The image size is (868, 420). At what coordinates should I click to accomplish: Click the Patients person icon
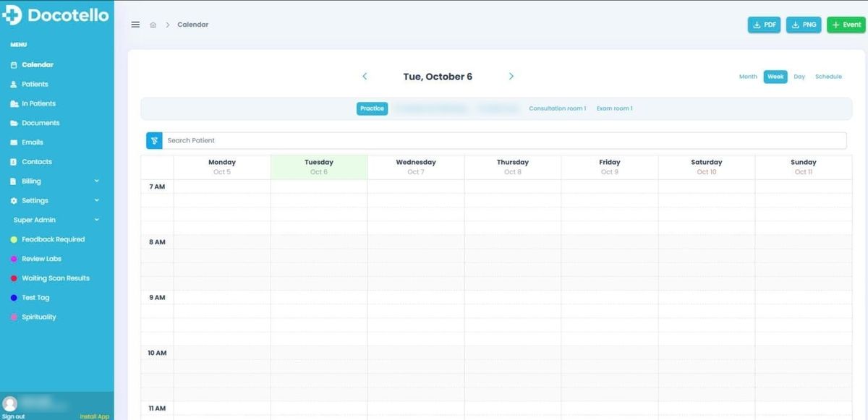[x=14, y=85]
